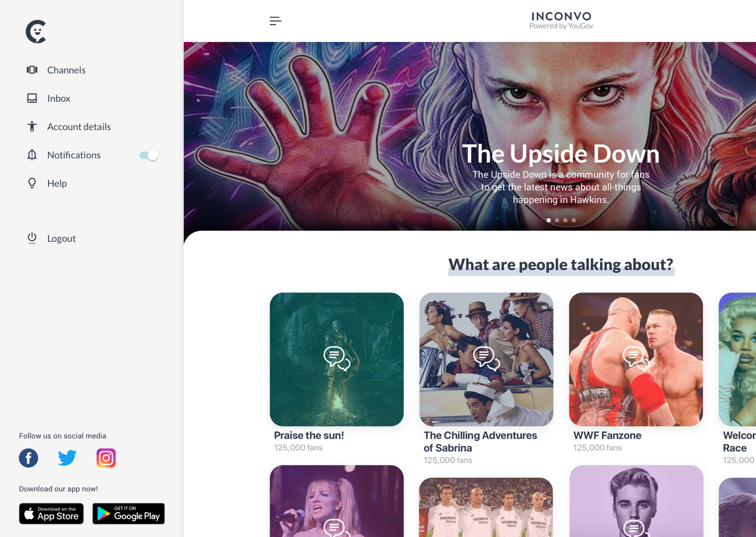Click the Help lightbulb icon
This screenshot has height=537, width=756.
pyautogui.click(x=31, y=184)
